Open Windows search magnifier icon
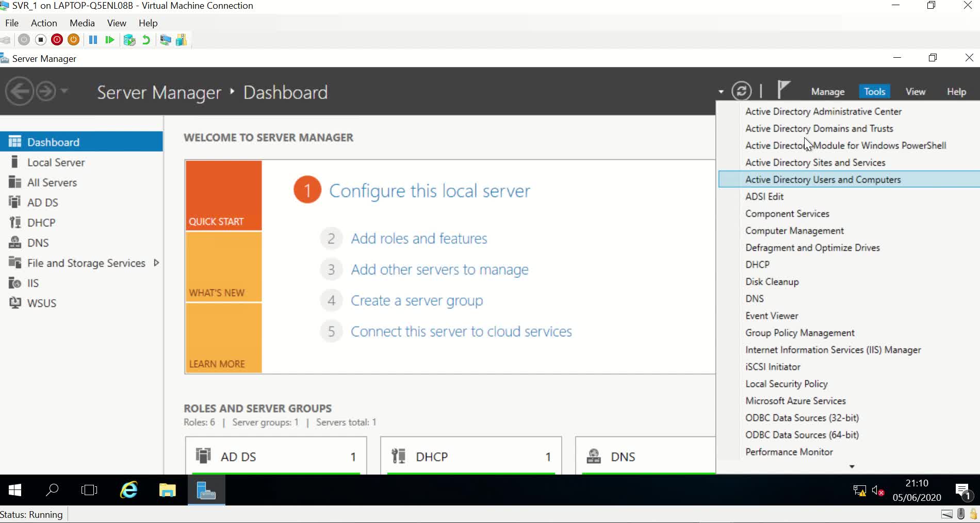The image size is (980, 523). 52,489
